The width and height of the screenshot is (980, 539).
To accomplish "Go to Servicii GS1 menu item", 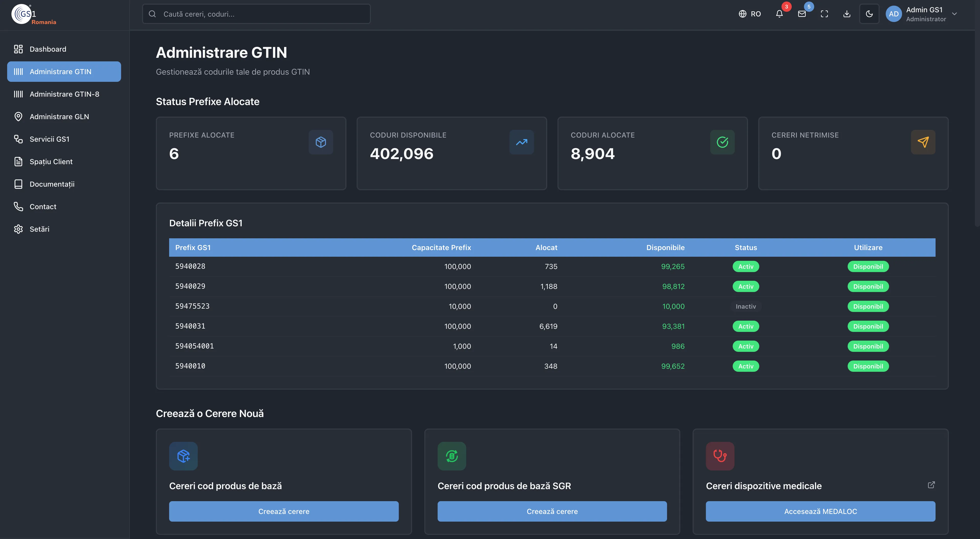I will [x=50, y=139].
